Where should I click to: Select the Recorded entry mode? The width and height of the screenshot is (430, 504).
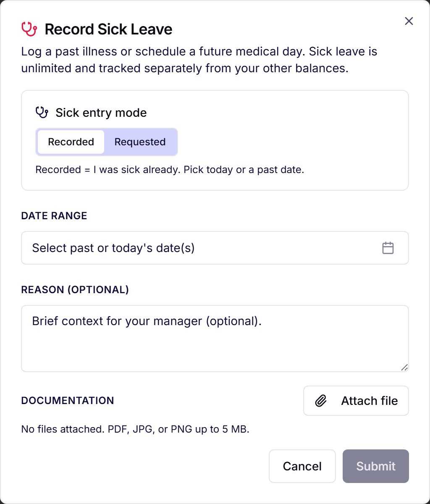(71, 142)
